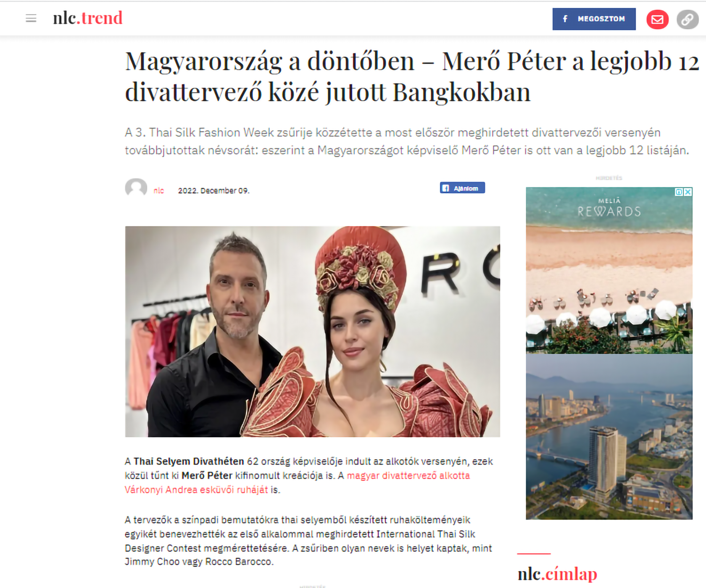Open the ad info icon

point(679,192)
